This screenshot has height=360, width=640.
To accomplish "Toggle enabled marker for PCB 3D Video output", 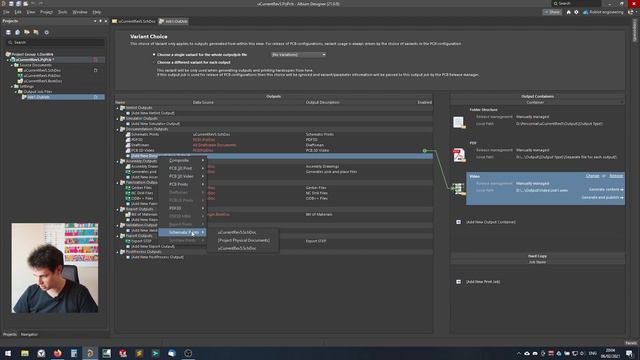I will [424, 151].
